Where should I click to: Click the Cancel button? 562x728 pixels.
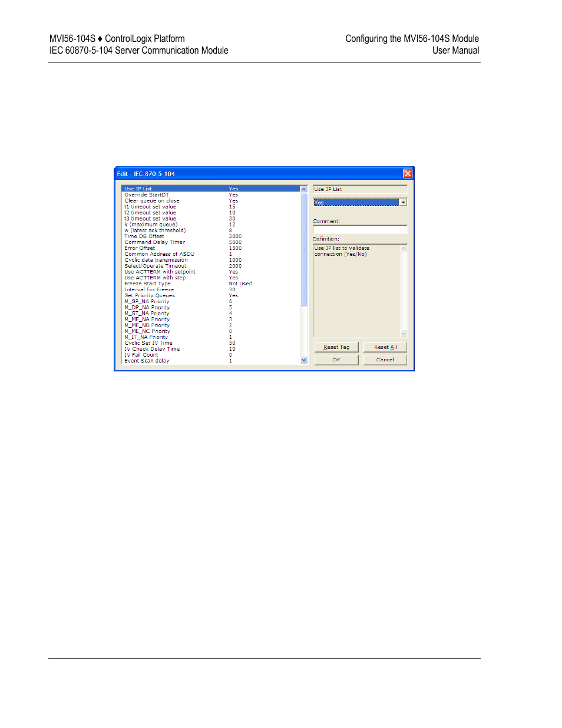(x=385, y=360)
